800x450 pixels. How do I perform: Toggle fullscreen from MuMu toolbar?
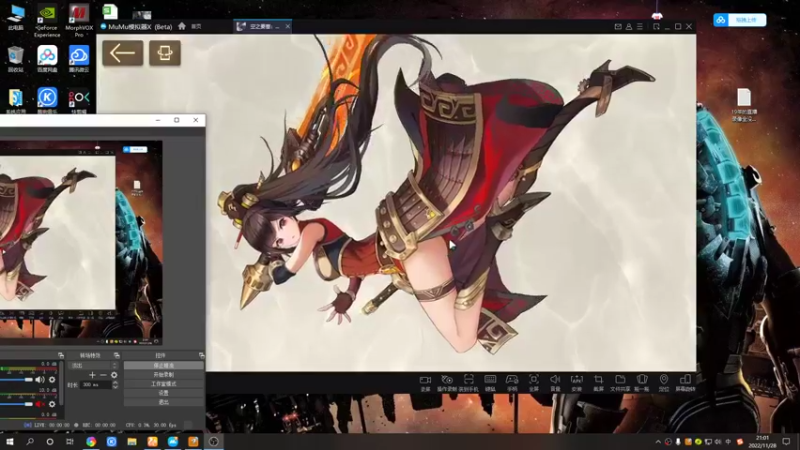click(534, 383)
